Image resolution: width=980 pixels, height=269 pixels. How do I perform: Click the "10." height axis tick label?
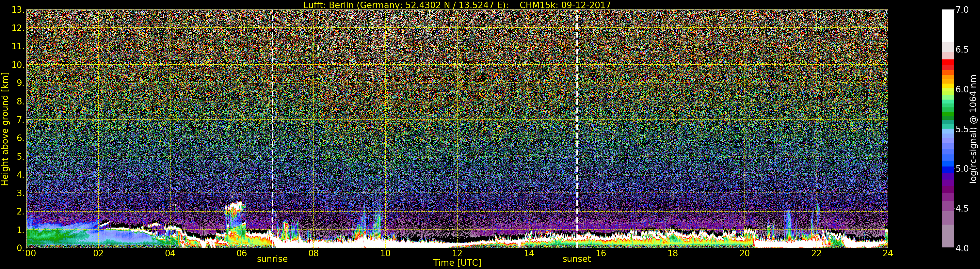[x=18, y=65]
